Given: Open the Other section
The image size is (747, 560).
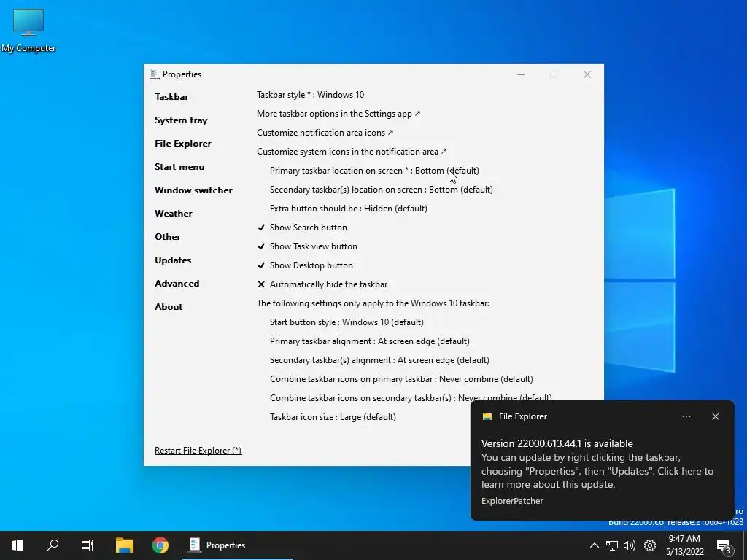Looking at the screenshot, I should [x=167, y=237].
